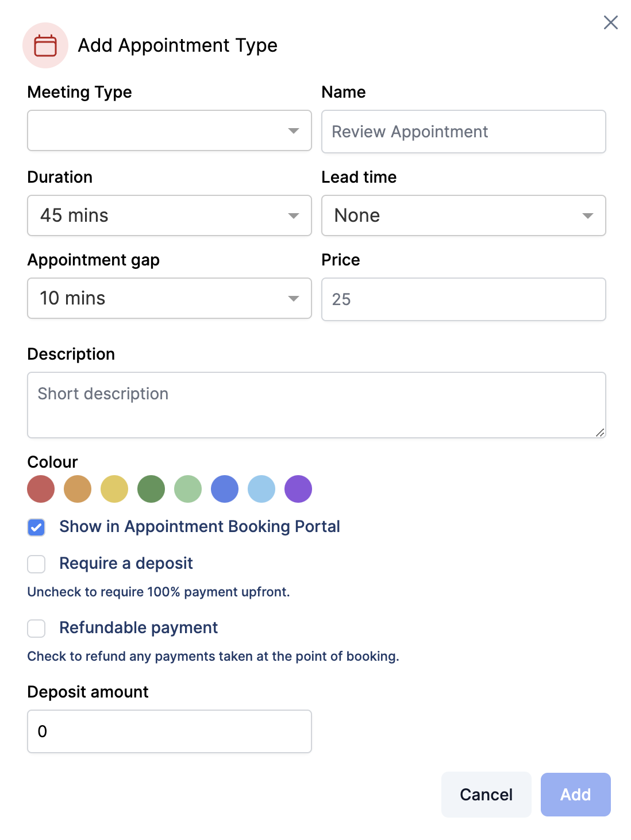Choose the purple colour swatch

pos(298,489)
